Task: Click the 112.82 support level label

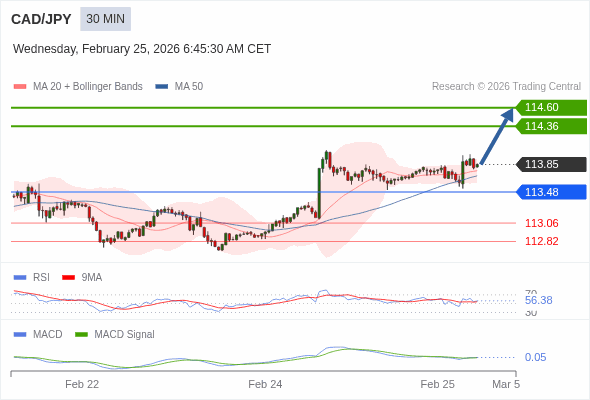Action: pyautogui.click(x=542, y=241)
